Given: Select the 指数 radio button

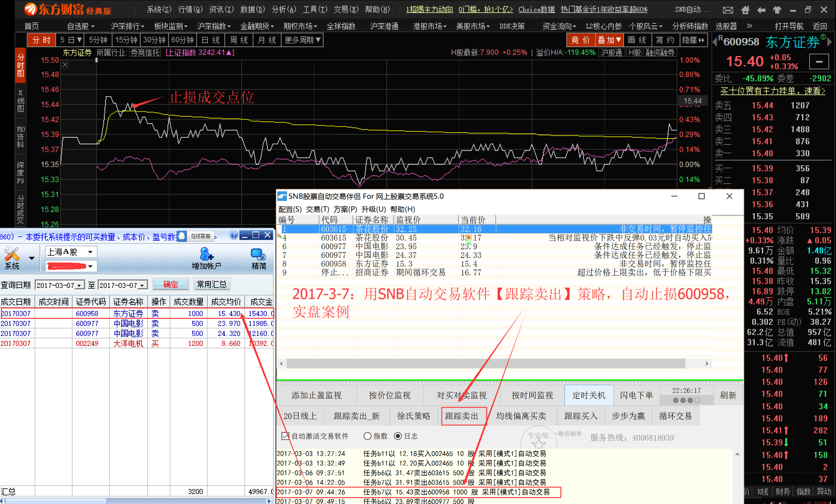Looking at the screenshot, I should (367, 436).
